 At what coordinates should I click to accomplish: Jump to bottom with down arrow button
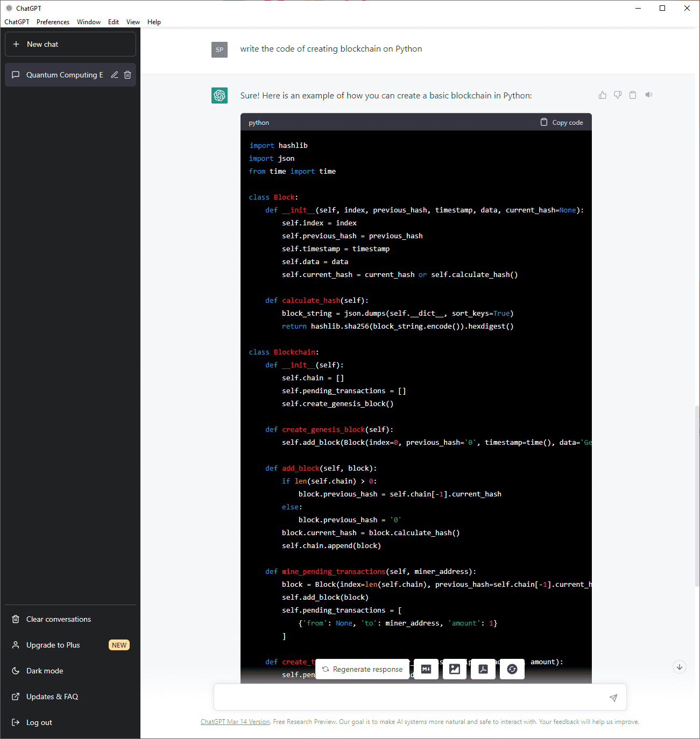(x=680, y=667)
